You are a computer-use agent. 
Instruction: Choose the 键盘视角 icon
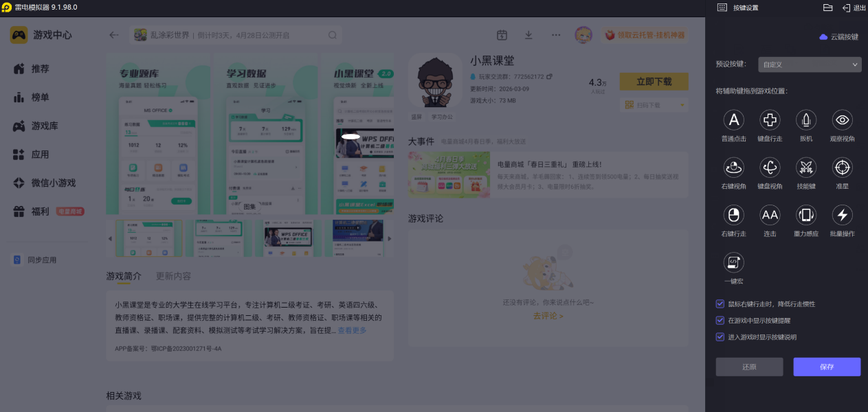770,168
